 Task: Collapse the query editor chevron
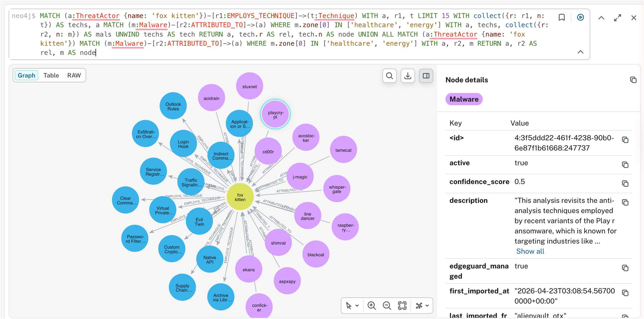pyautogui.click(x=580, y=52)
